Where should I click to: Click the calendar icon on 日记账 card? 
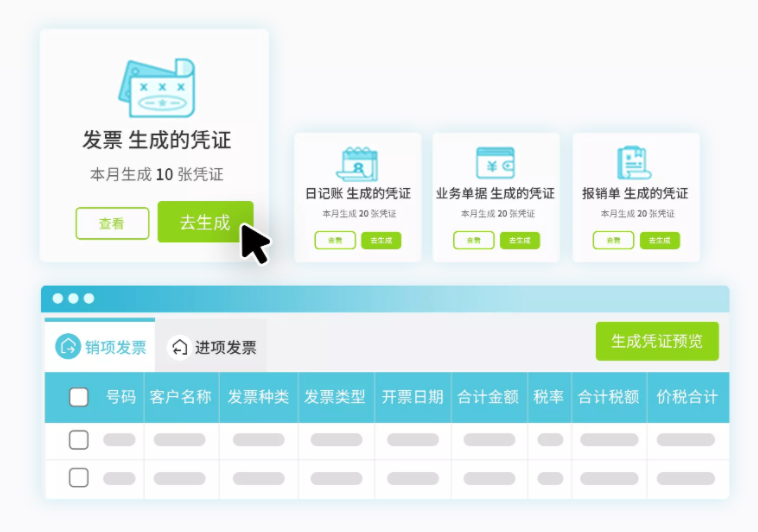(357, 164)
